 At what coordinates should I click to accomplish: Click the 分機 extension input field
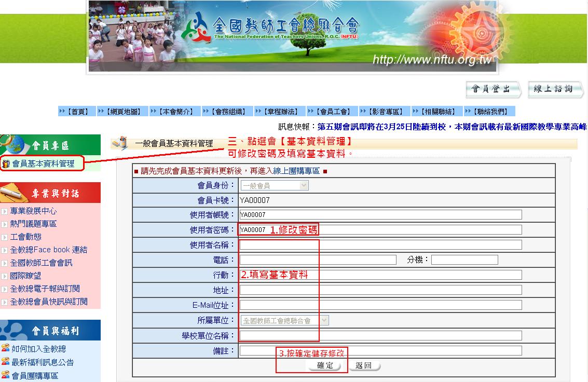point(464,260)
